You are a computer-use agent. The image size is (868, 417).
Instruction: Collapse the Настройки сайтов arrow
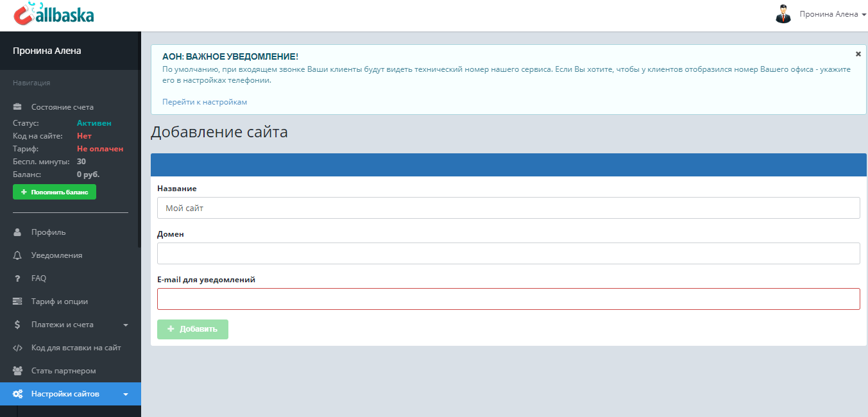pos(126,395)
